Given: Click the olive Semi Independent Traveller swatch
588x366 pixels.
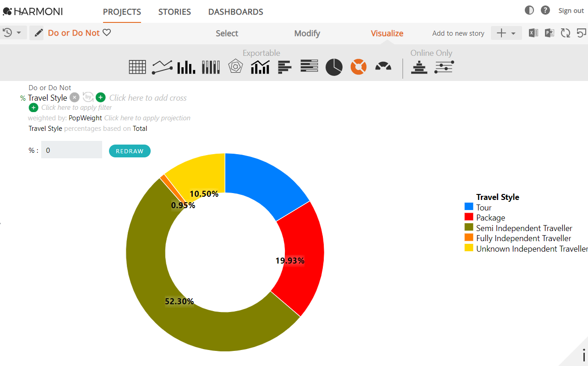Looking at the screenshot, I should pos(469,228).
